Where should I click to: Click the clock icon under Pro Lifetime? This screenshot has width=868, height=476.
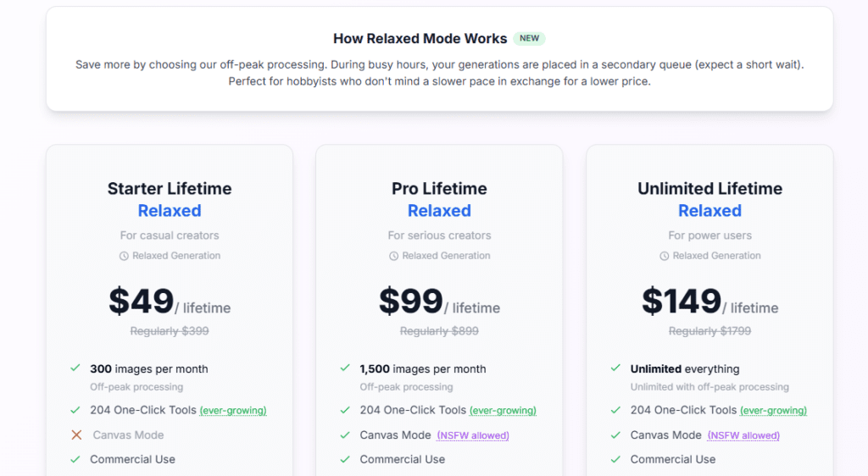tap(393, 256)
